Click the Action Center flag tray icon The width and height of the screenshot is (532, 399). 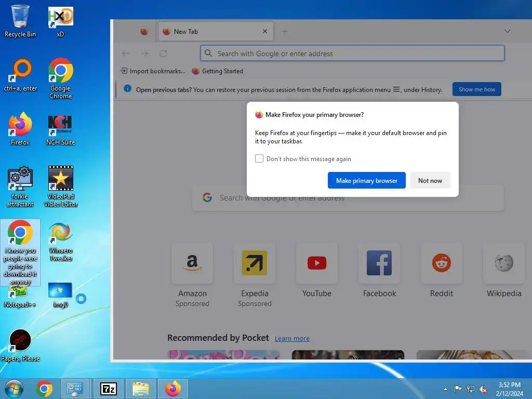pyautogui.click(x=458, y=389)
